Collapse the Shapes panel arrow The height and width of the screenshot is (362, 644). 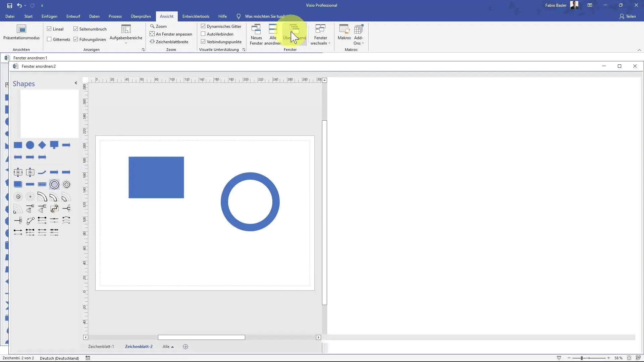pyautogui.click(x=76, y=83)
